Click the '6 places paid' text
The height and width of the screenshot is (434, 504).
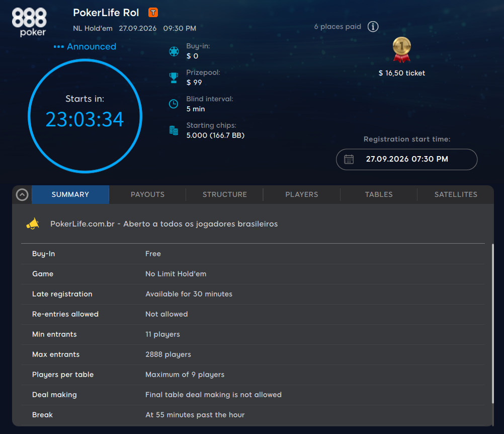click(x=338, y=27)
